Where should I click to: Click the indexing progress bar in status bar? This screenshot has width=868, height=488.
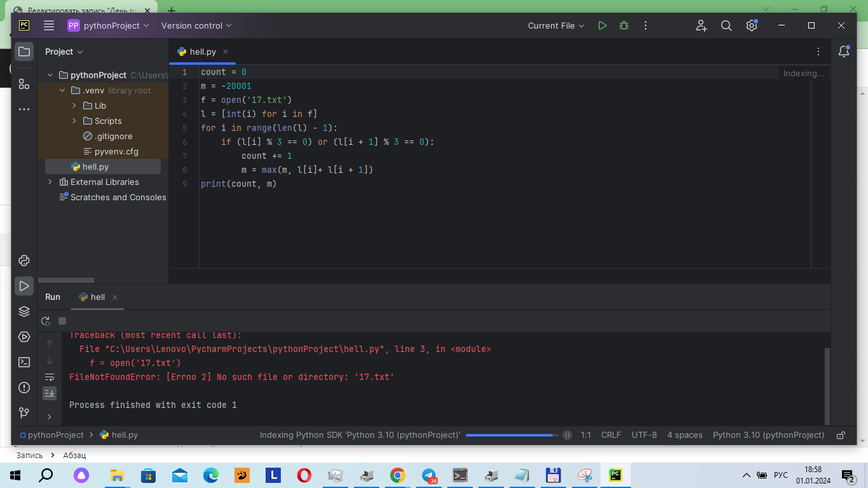tap(509, 435)
